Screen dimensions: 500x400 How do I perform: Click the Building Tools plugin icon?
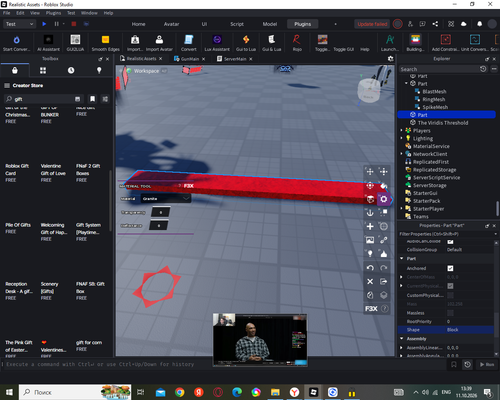coord(415,40)
